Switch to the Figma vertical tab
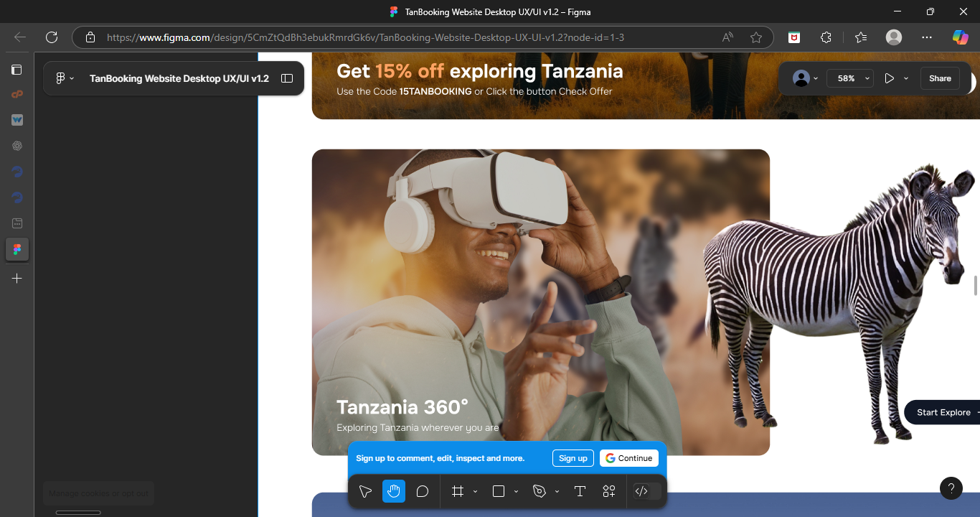The image size is (980, 517). (17, 249)
